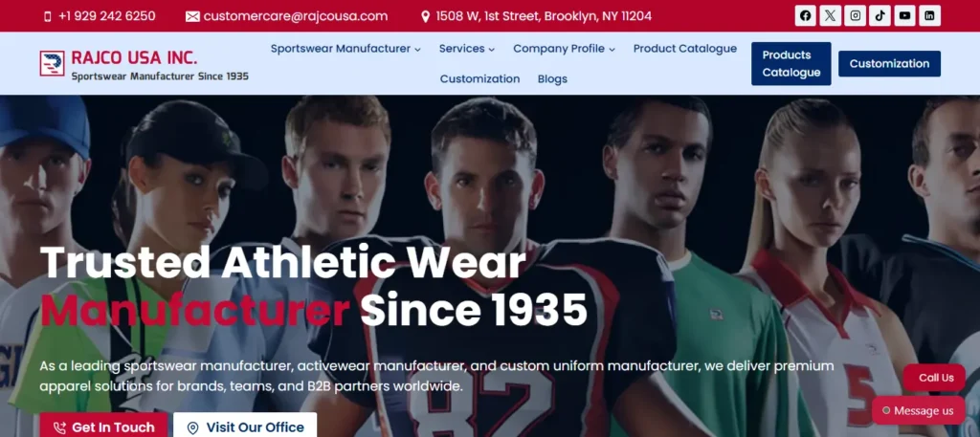
Task: Click the blue Products Catalogue button
Action: [x=791, y=64]
